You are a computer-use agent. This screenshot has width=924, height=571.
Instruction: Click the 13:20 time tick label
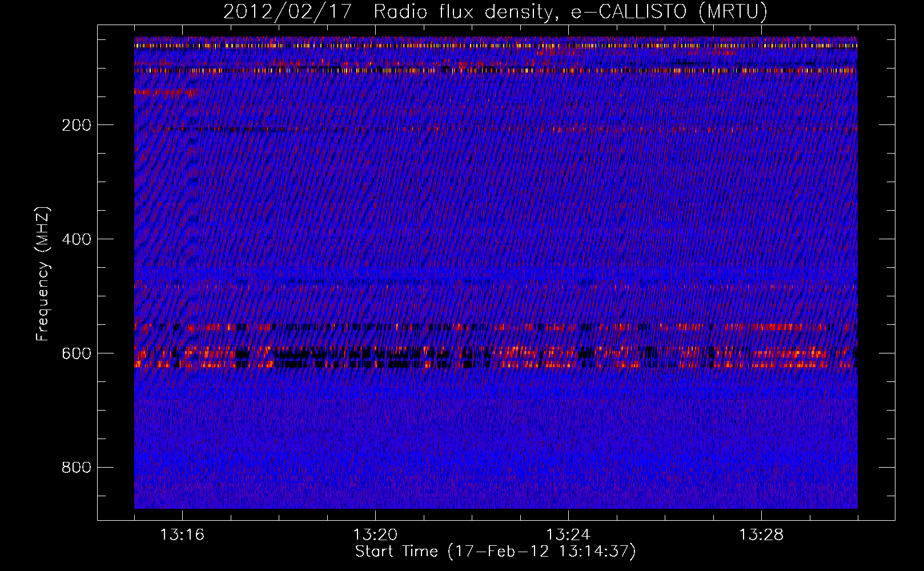(x=375, y=535)
